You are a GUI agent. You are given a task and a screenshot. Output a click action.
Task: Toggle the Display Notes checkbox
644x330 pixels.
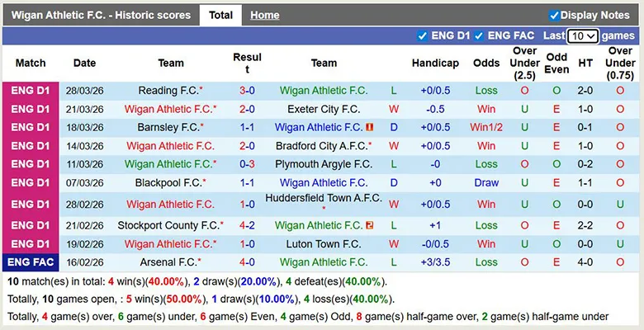pos(554,15)
